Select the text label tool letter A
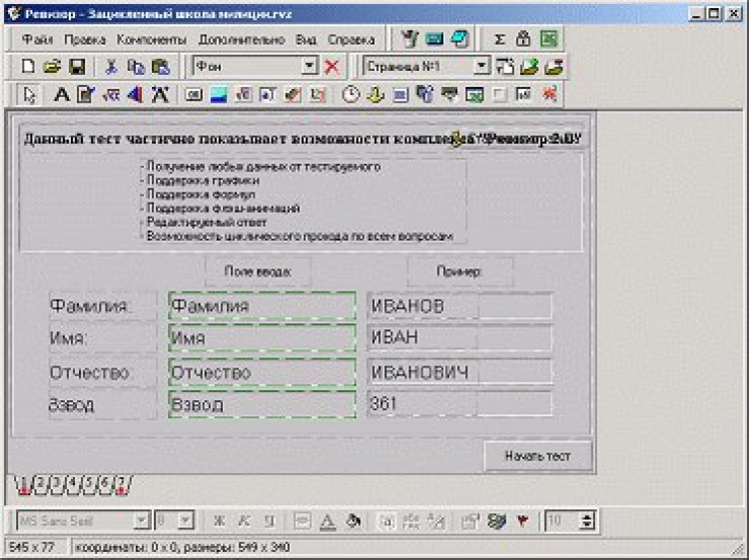 (x=61, y=95)
